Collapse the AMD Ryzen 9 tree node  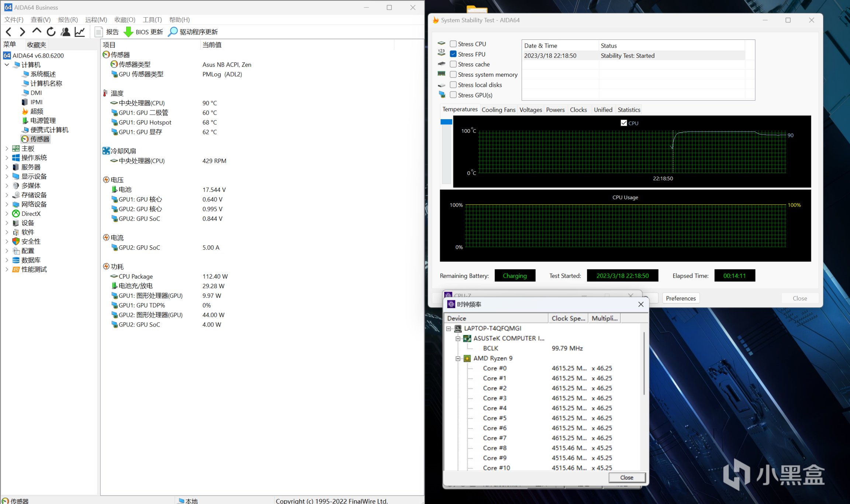pyautogui.click(x=458, y=358)
